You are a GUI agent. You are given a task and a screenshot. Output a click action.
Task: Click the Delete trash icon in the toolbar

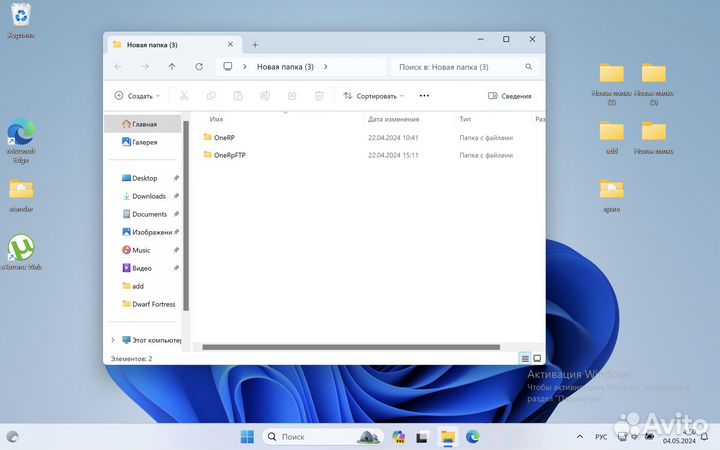point(319,96)
